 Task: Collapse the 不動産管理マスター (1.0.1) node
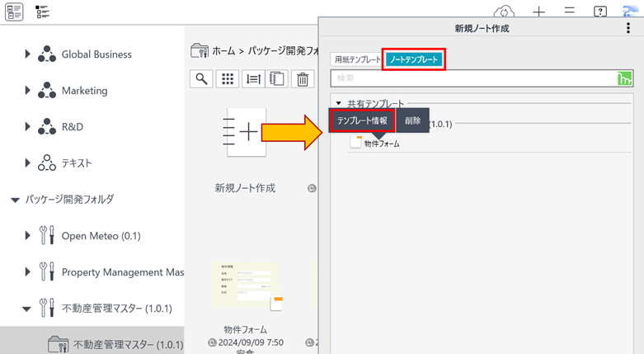tap(26, 309)
